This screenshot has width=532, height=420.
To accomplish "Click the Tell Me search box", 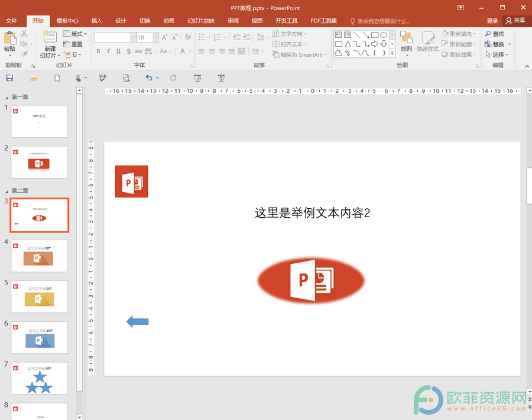I will [380, 21].
